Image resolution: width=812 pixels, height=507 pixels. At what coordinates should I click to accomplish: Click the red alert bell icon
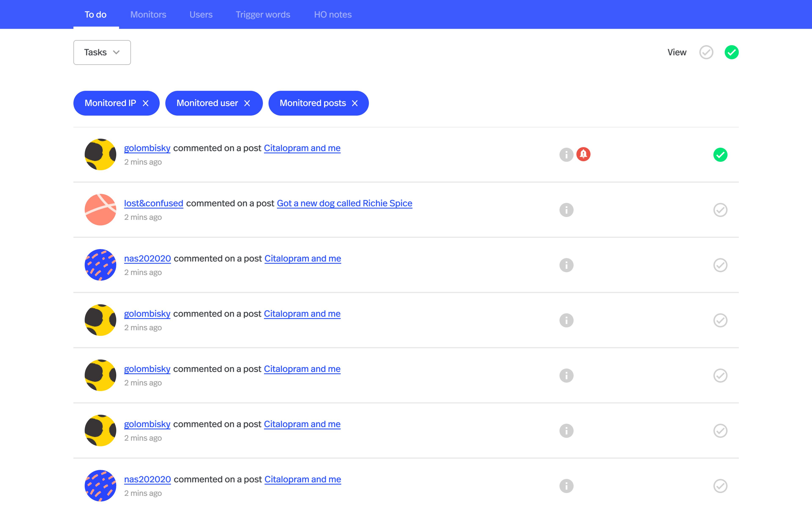click(583, 154)
